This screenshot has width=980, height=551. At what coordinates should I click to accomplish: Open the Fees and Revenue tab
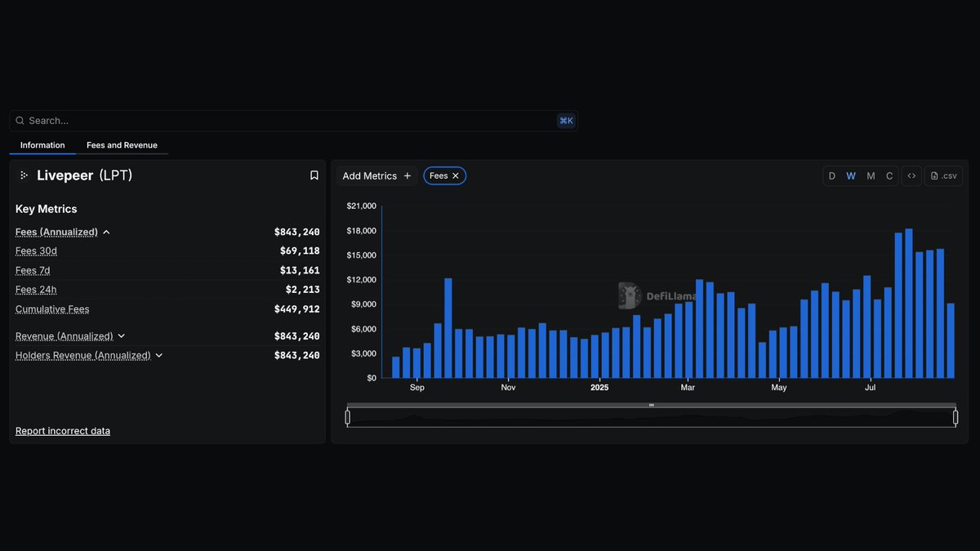coord(122,145)
